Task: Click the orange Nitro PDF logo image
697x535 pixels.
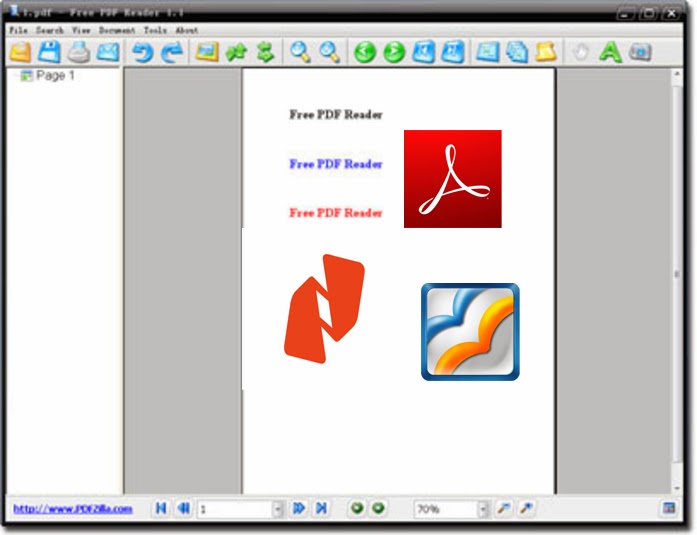Action: pos(324,309)
